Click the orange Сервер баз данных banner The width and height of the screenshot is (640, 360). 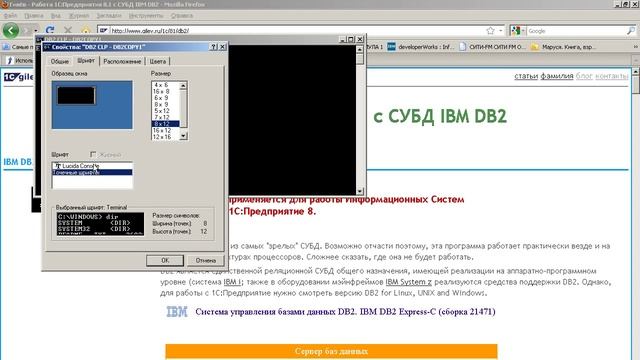(x=331, y=351)
